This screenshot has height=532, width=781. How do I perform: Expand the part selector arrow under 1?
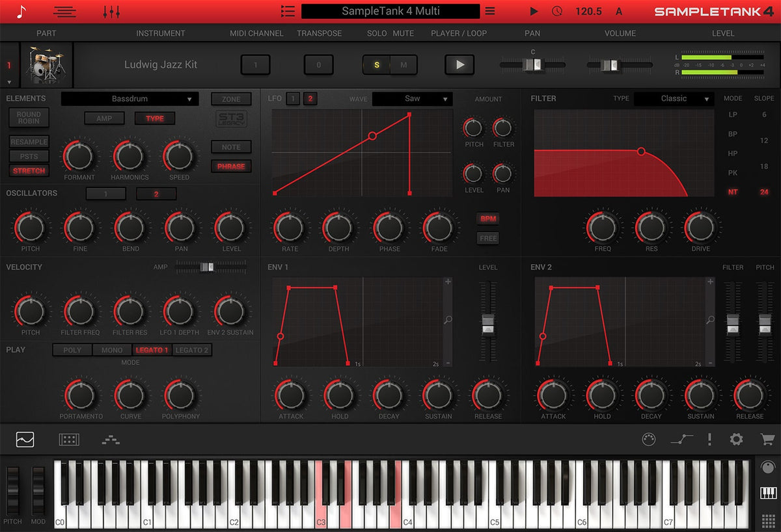(x=9, y=82)
